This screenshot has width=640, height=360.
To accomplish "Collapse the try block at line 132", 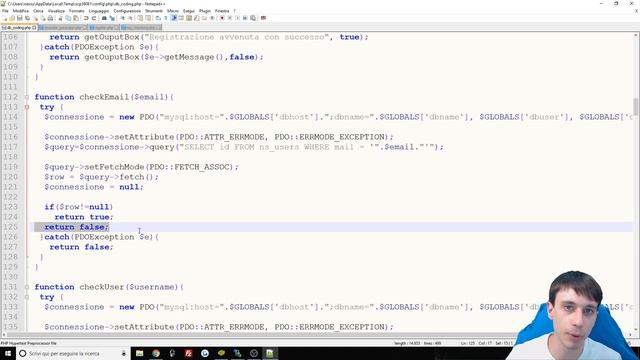I will 27,297.
